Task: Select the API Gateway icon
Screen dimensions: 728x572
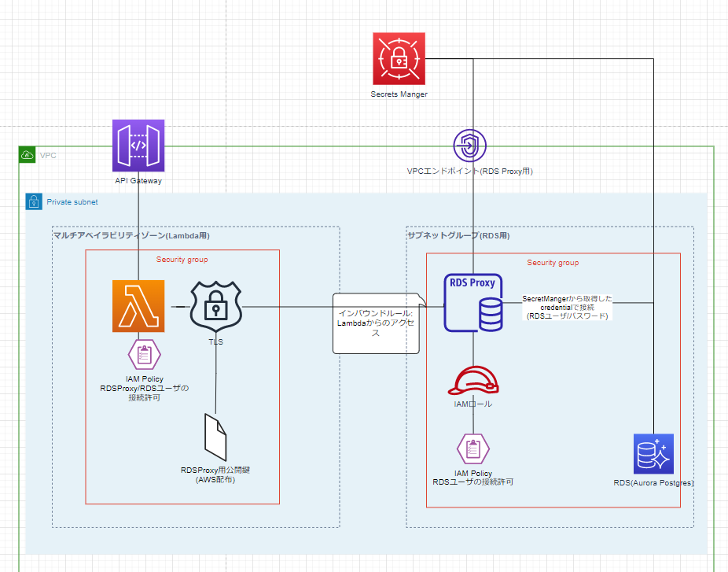Action: pyautogui.click(x=138, y=146)
